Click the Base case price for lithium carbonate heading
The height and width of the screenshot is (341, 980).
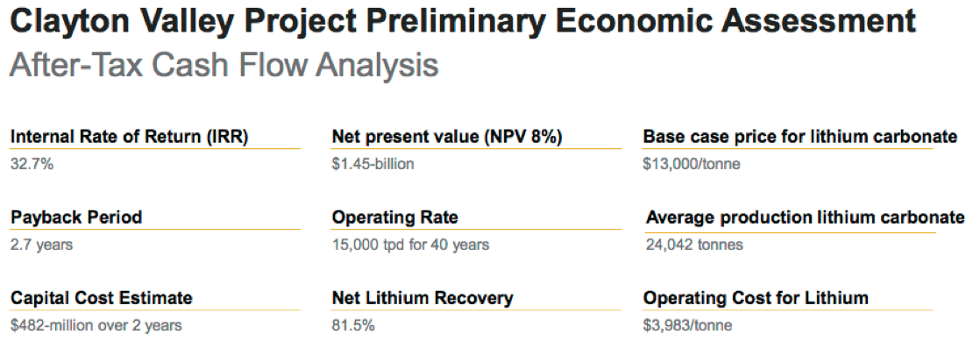[800, 137]
